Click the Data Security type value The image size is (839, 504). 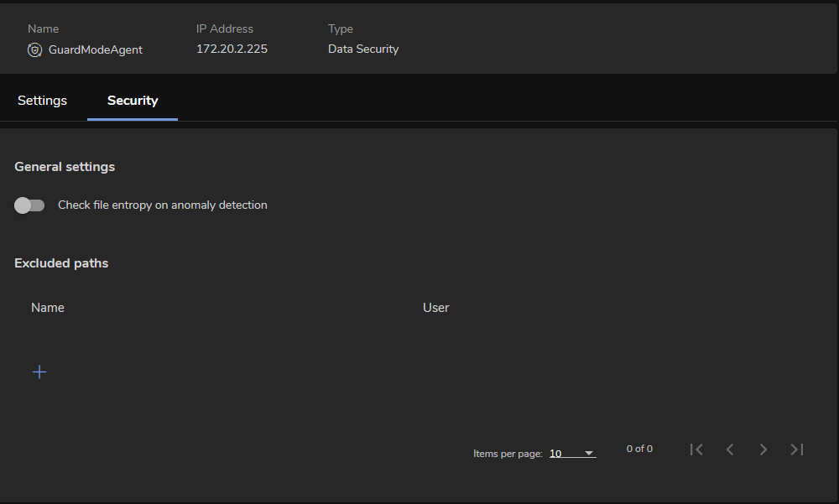pyautogui.click(x=363, y=49)
